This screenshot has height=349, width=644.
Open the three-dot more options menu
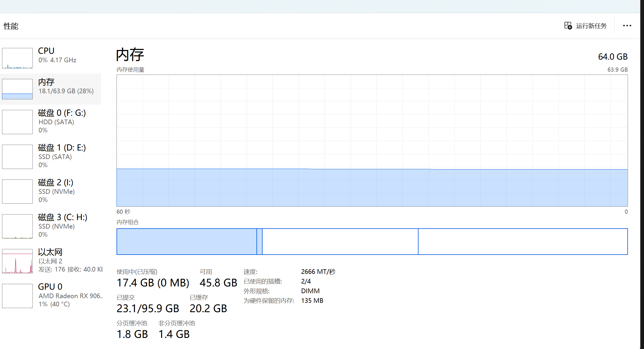pos(627,26)
